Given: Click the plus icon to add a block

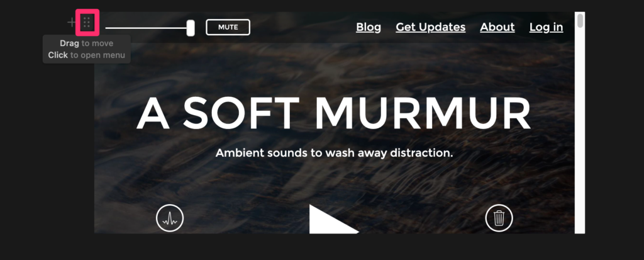Looking at the screenshot, I should [x=72, y=22].
